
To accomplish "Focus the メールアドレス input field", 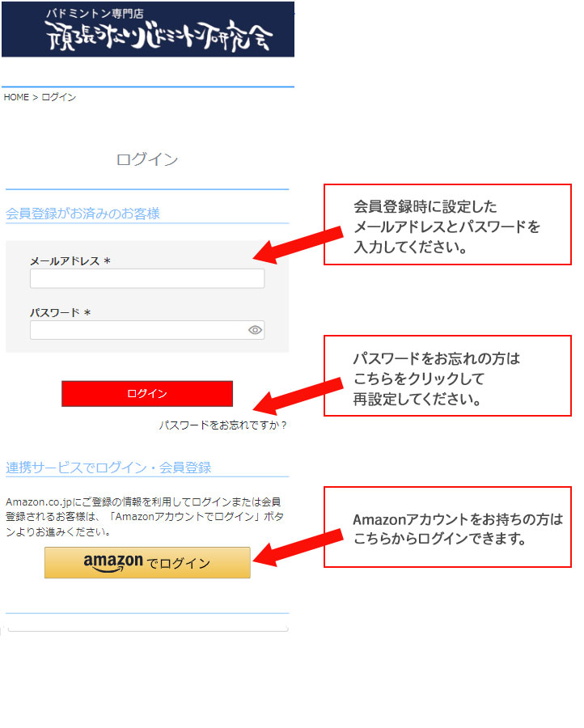I will tap(147, 278).
